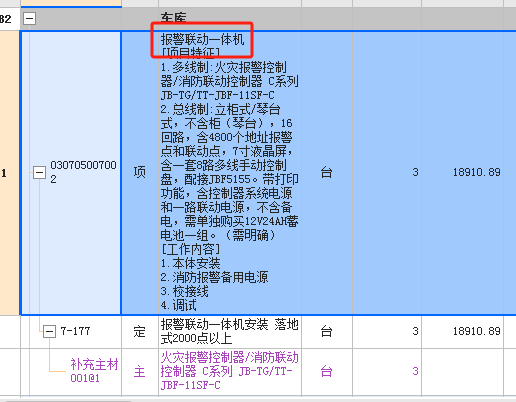Select price 18910.89 in the 030705007002 row
516x402 pixels.
pyautogui.click(x=463, y=173)
